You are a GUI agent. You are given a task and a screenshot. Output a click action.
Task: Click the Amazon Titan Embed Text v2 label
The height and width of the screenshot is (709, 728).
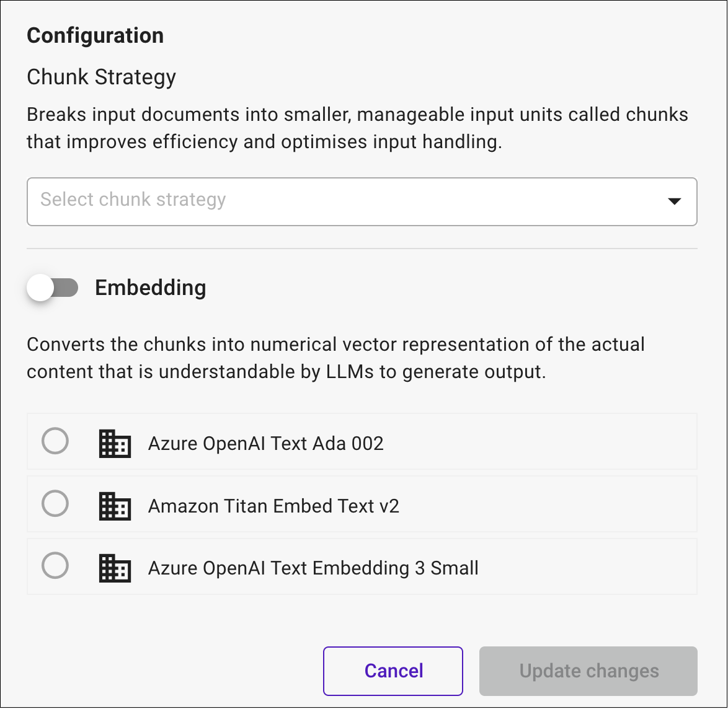point(273,506)
